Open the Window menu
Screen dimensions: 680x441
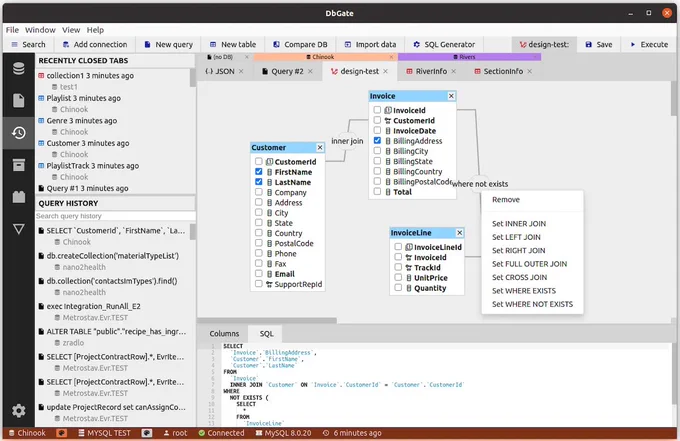click(40, 30)
